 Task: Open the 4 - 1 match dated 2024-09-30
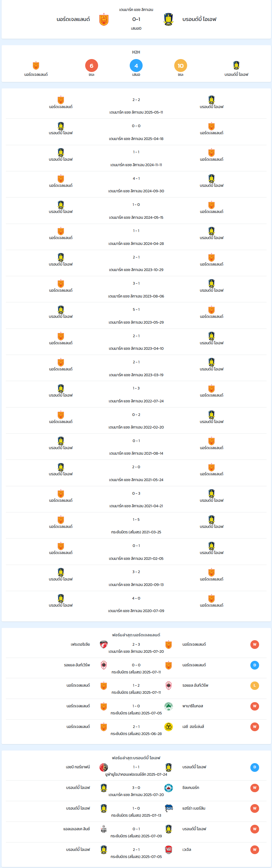coord(136,184)
